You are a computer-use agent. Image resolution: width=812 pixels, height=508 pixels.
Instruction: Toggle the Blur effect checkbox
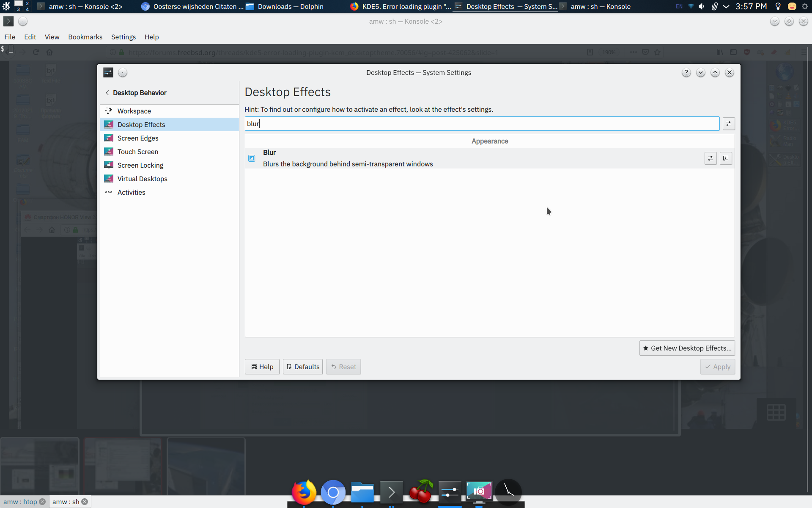pyautogui.click(x=252, y=158)
